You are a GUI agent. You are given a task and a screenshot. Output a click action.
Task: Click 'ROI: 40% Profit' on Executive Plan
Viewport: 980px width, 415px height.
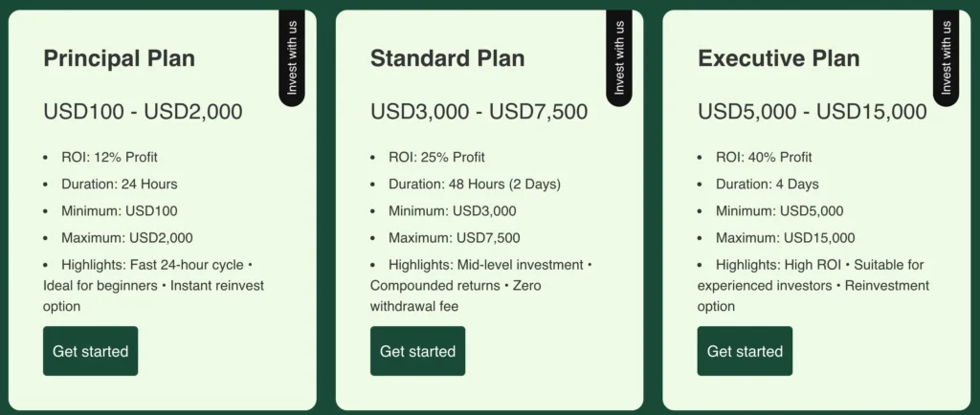click(x=764, y=157)
